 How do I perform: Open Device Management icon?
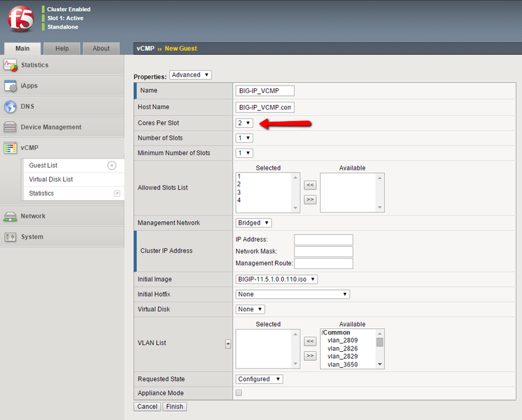coord(10,127)
